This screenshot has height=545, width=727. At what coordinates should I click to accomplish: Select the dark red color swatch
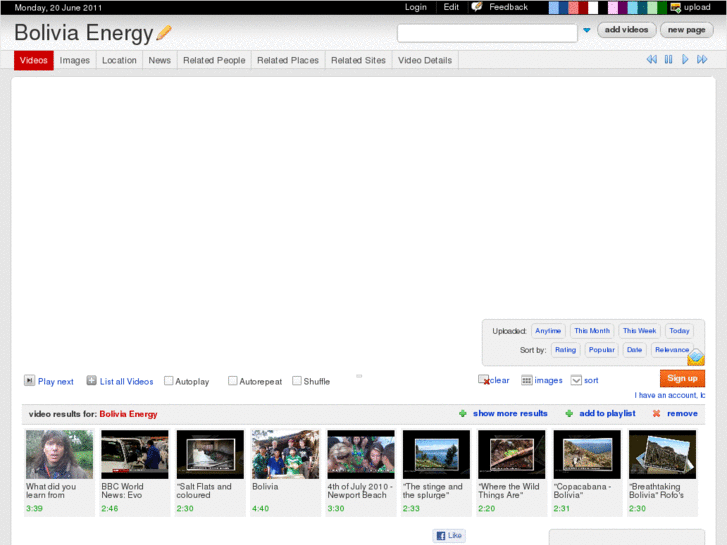click(x=583, y=7)
